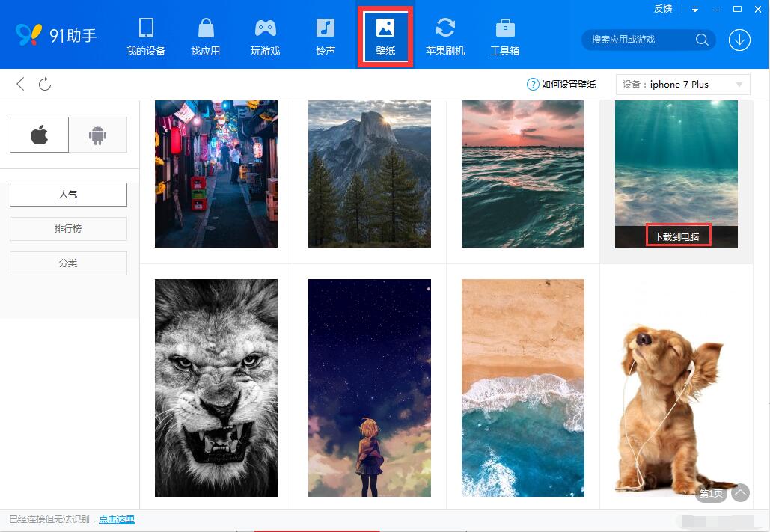Open the 找应用 app store icon

tap(205, 36)
